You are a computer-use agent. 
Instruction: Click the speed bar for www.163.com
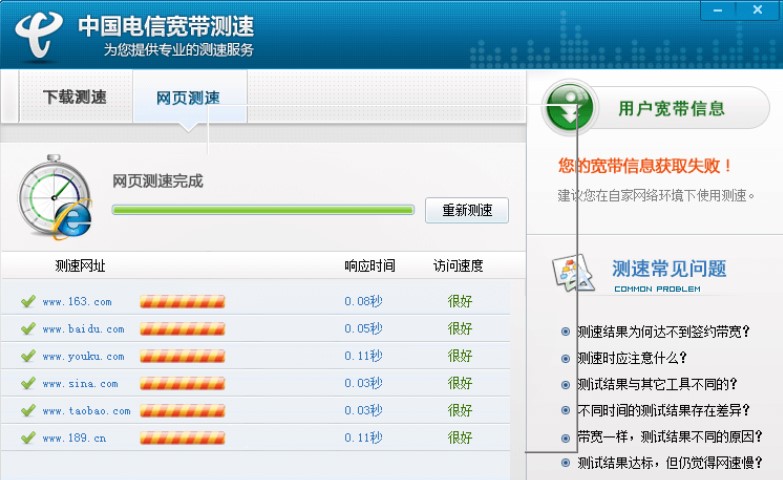pyautogui.click(x=182, y=302)
